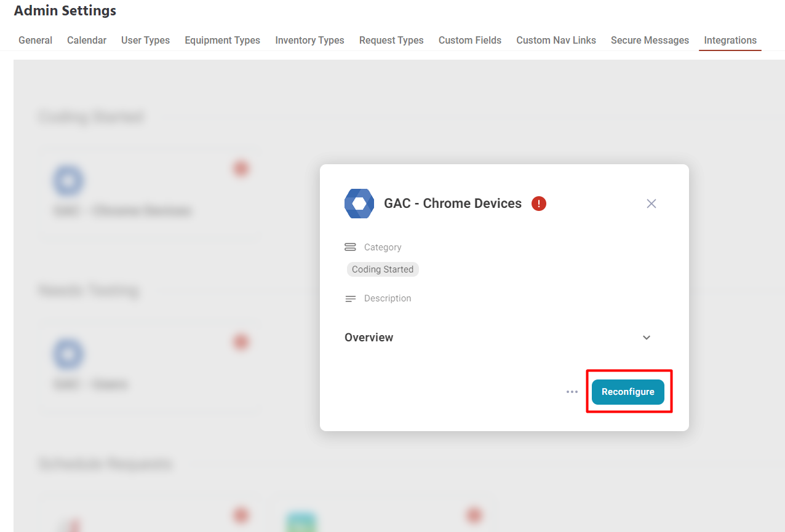The height and width of the screenshot is (532, 785).
Task: Select the Coding Started category chip
Action: click(x=383, y=269)
